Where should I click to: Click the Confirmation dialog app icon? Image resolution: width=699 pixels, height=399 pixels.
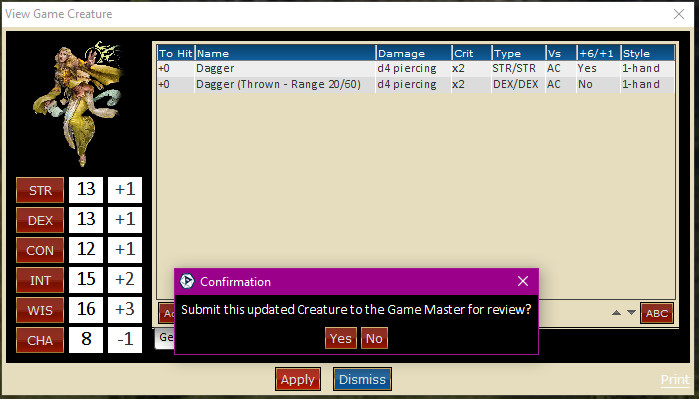[187, 281]
